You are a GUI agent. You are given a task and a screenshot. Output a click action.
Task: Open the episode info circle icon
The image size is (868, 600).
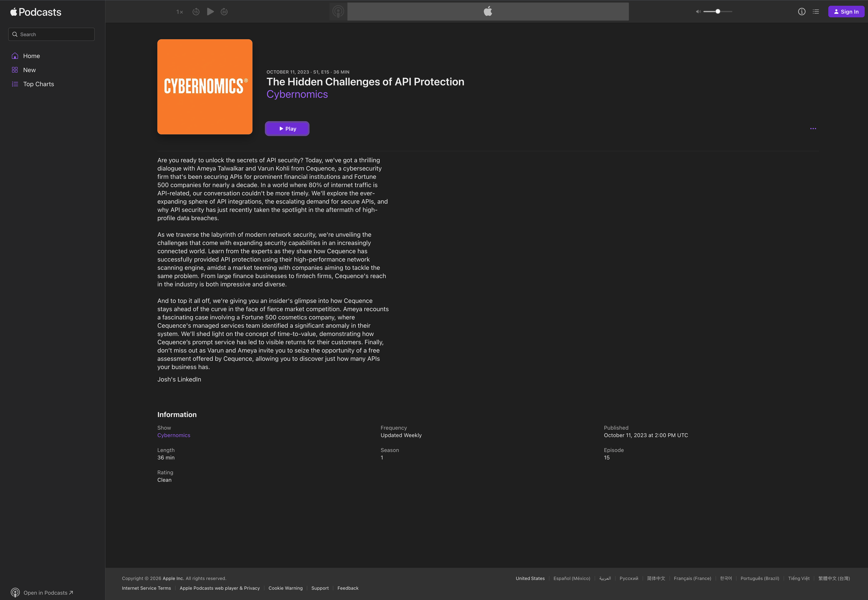(x=801, y=12)
